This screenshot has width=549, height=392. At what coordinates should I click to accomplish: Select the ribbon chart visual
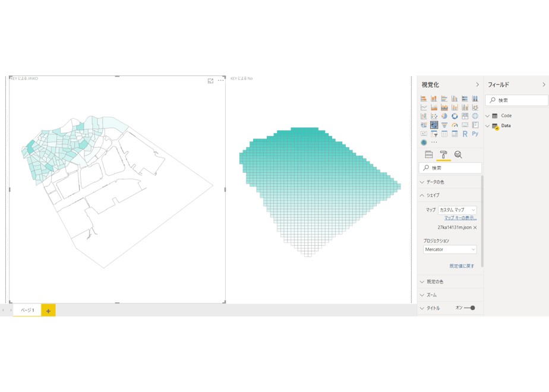coord(475,107)
